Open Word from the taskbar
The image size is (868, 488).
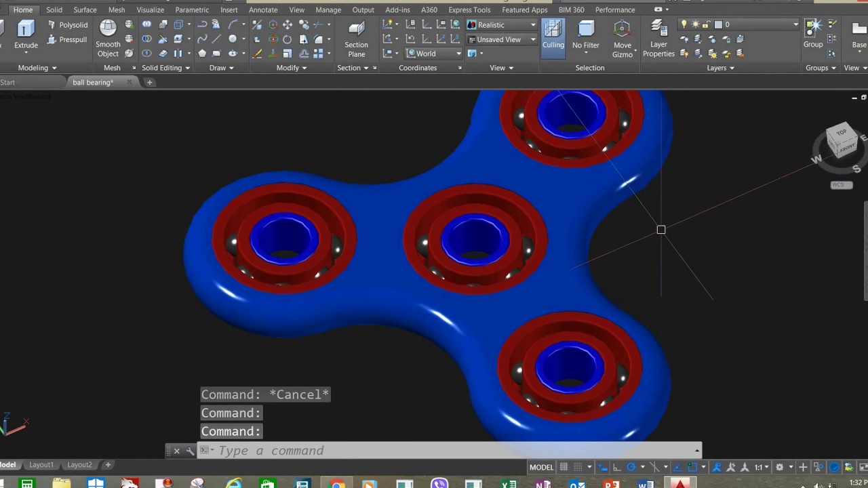click(x=646, y=483)
